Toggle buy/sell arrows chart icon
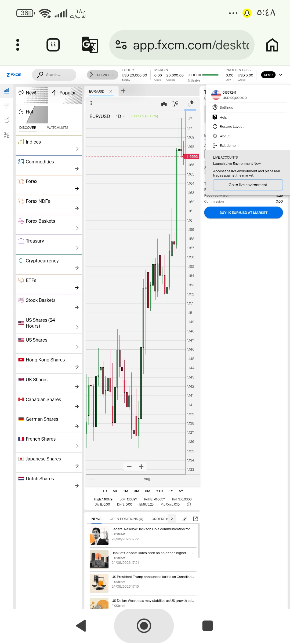Screen dimensions: 290x644 pyautogui.click(x=191, y=104)
